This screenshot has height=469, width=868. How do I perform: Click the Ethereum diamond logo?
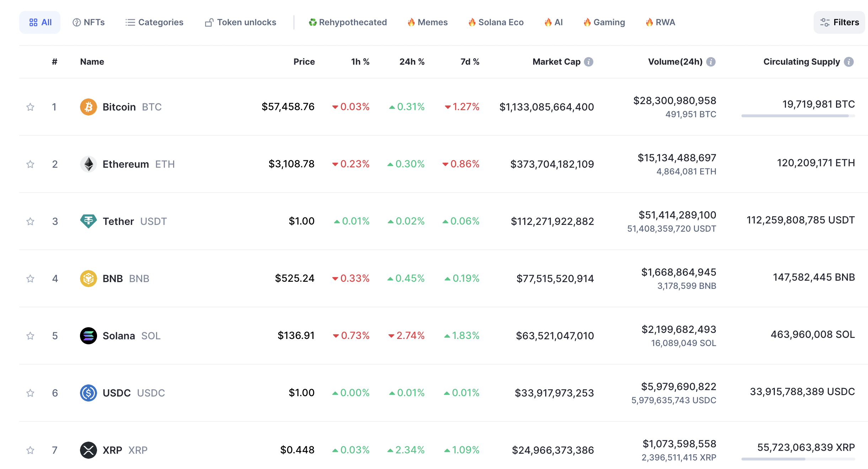pyautogui.click(x=89, y=164)
